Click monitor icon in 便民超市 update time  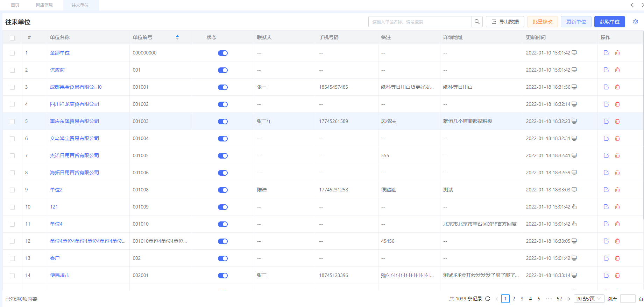pyautogui.click(x=574, y=275)
